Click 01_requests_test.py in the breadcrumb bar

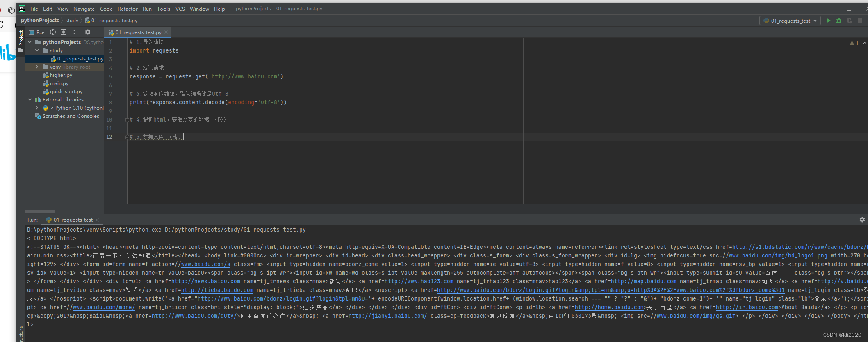pyautogui.click(x=111, y=20)
